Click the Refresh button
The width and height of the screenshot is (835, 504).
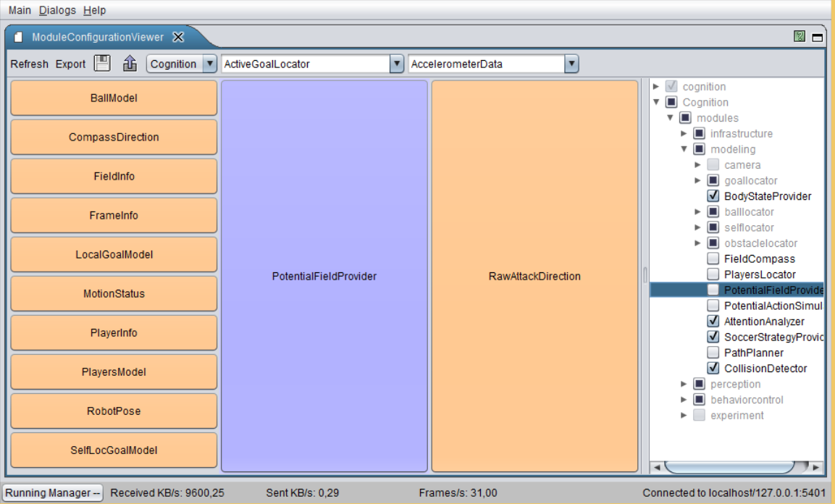(x=29, y=64)
